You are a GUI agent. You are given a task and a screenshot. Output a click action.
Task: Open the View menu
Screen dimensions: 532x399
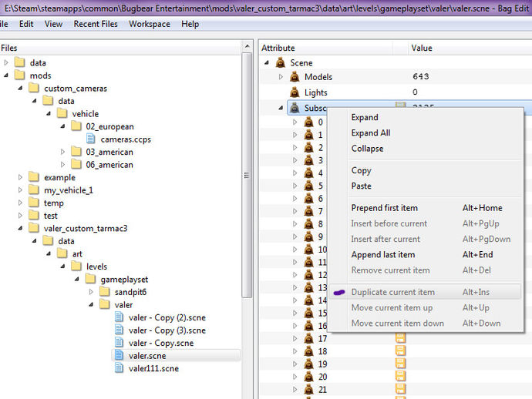[53, 24]
